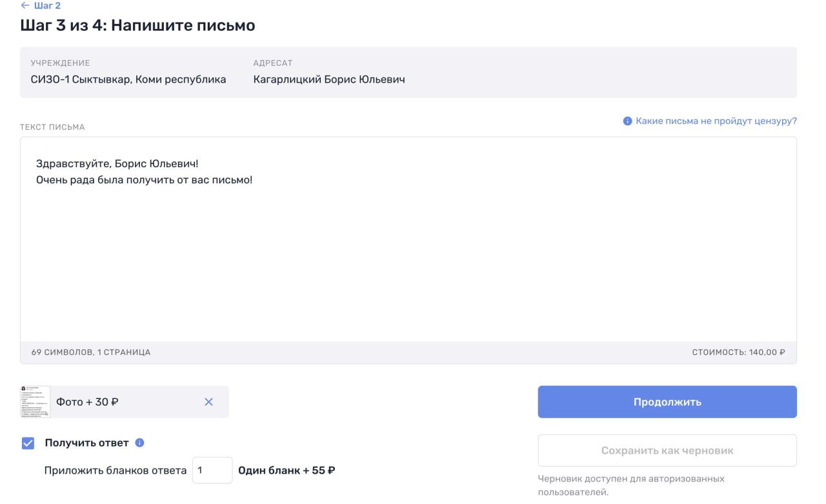This screenshot has height=504, width=826.
Task: Open the attached photo thumbnail
Action: (35, 402)
